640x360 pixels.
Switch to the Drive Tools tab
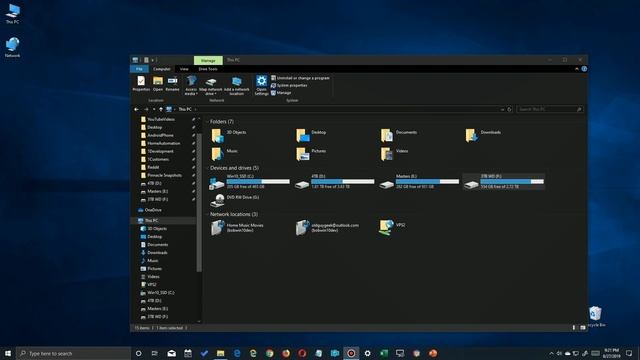click(208, 69)
